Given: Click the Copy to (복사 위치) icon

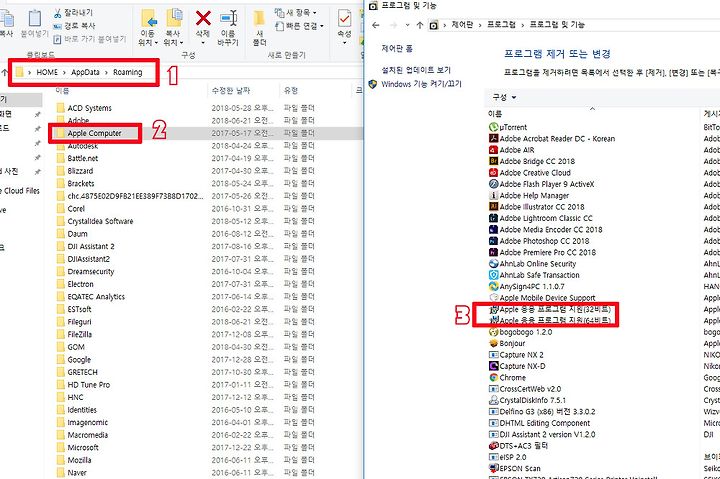Looking at the screenshot, I should [174, 18].
